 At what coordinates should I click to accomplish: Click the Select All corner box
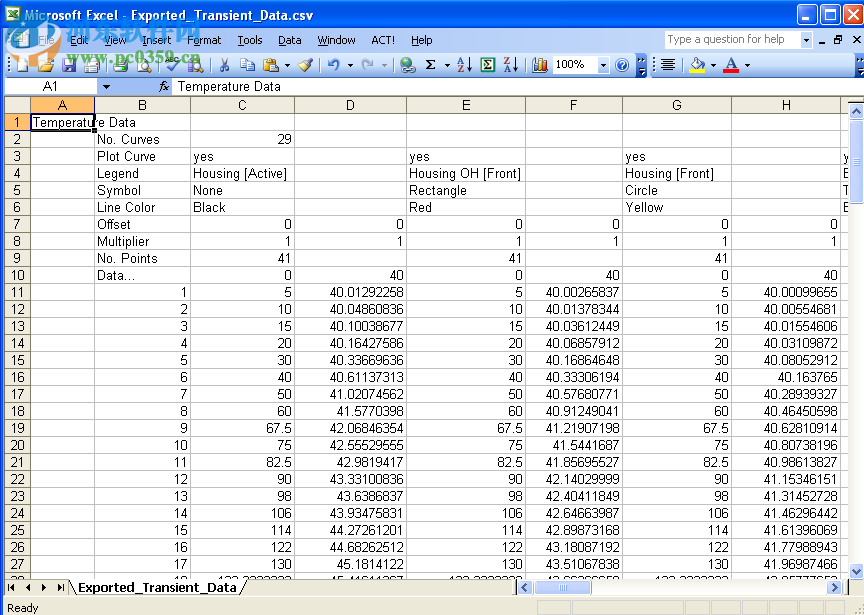(17, 105)
